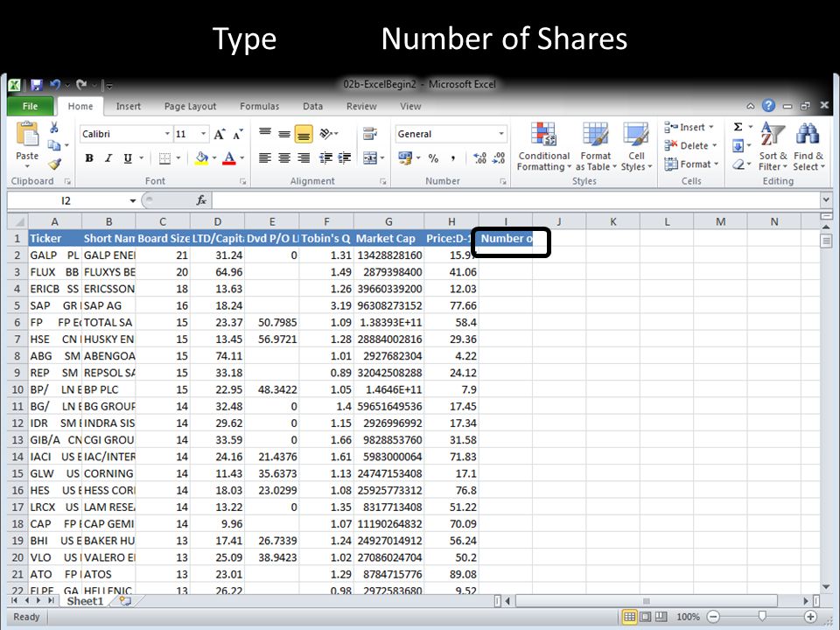This screenshot has width=840, height=630.
Task: Toggle Top Align in Alignment group
Action: 265,133
